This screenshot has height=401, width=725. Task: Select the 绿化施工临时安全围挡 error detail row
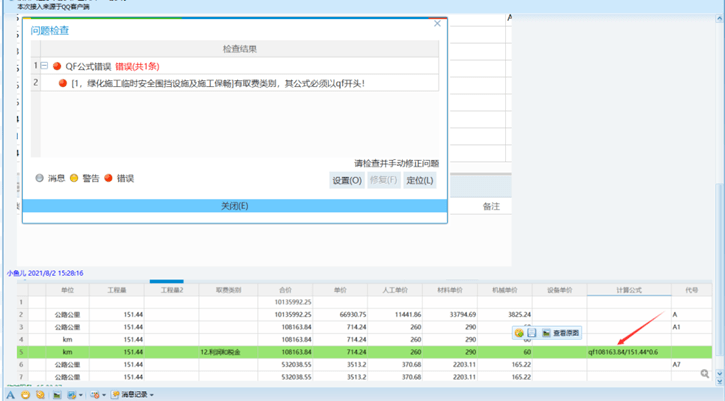pyautogui.click(x=239, y=83)
